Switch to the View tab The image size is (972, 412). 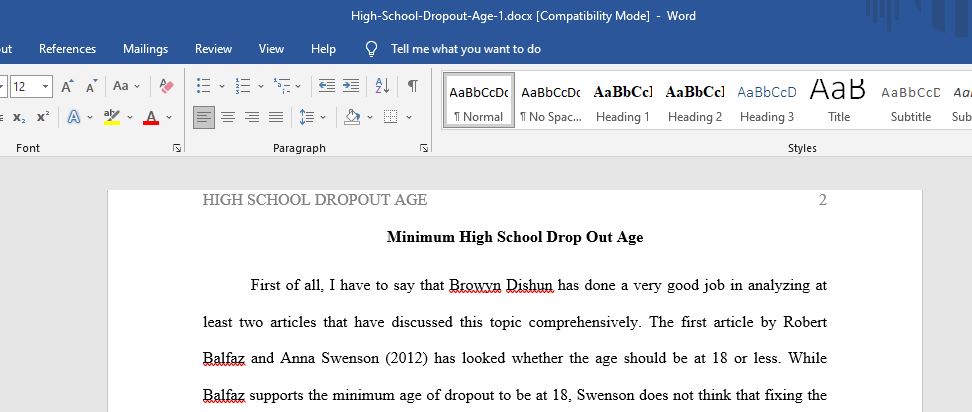(272, 49)
